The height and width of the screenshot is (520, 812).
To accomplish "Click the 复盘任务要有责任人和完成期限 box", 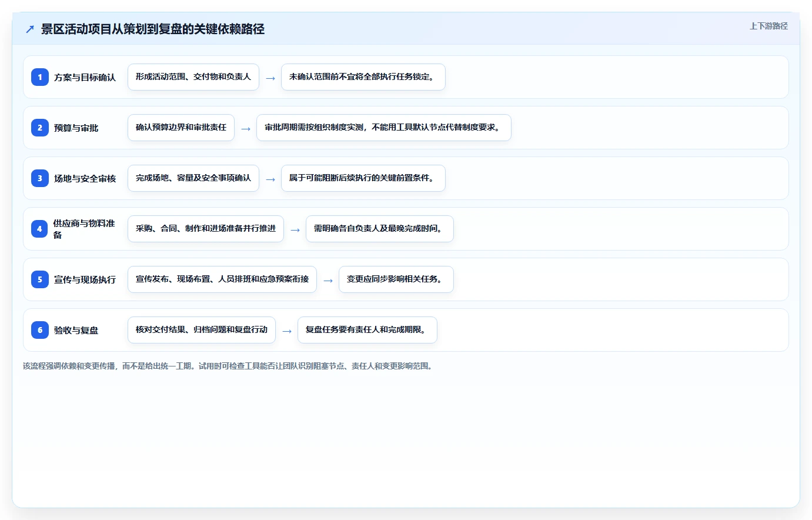I will [x=367, y=330].
